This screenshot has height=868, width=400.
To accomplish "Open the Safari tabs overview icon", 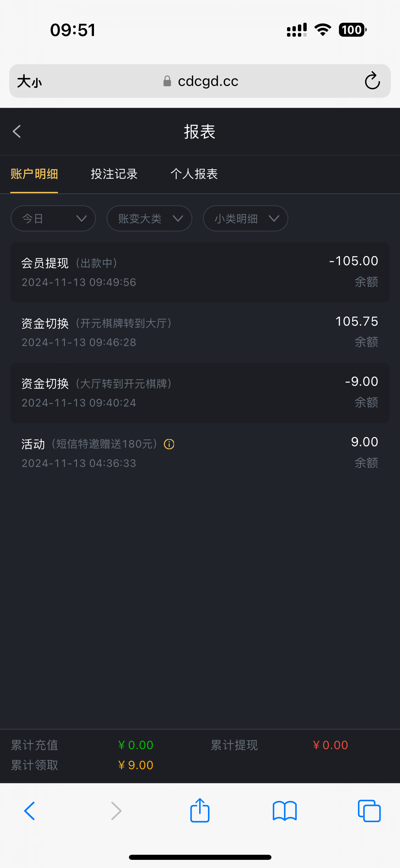I will point(369,811).
